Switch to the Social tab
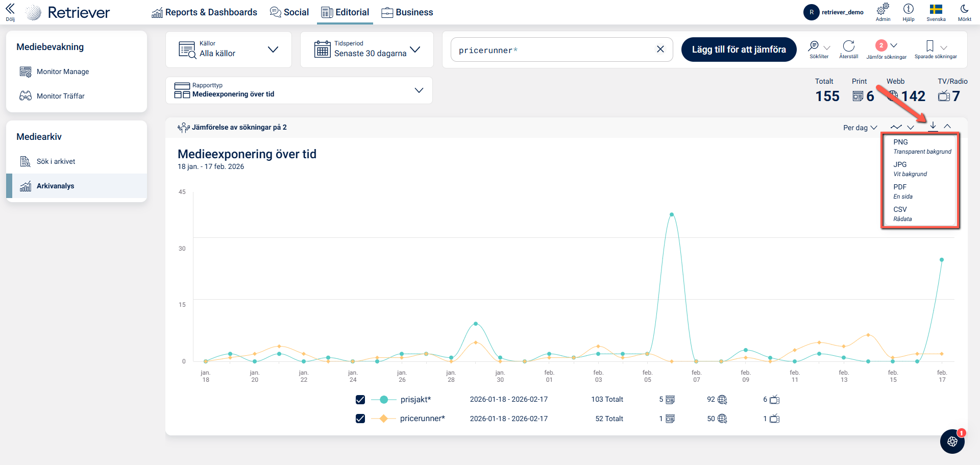This screenshot has width=980, height=465. (x=289, y=12)
